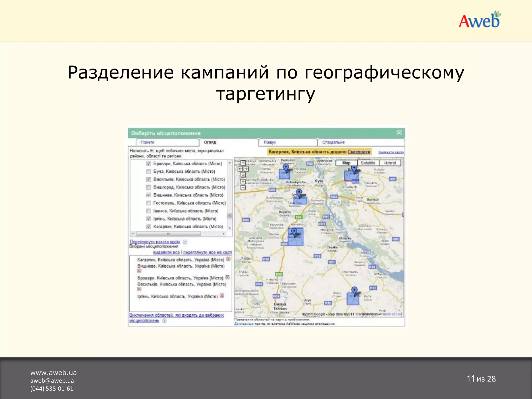Click Kyiv label on the map
Image resolution: width=532 pixels, height=399 pixels.
click(x=319, y=181)
